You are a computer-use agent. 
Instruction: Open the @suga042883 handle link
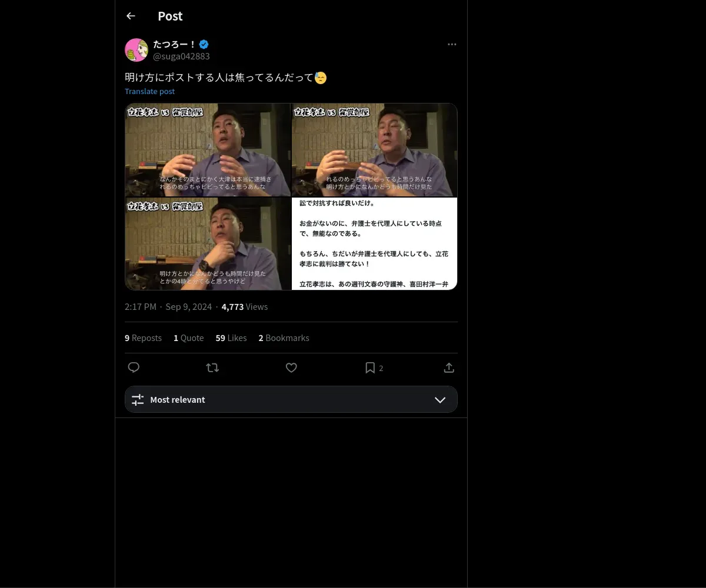[181, 56]
